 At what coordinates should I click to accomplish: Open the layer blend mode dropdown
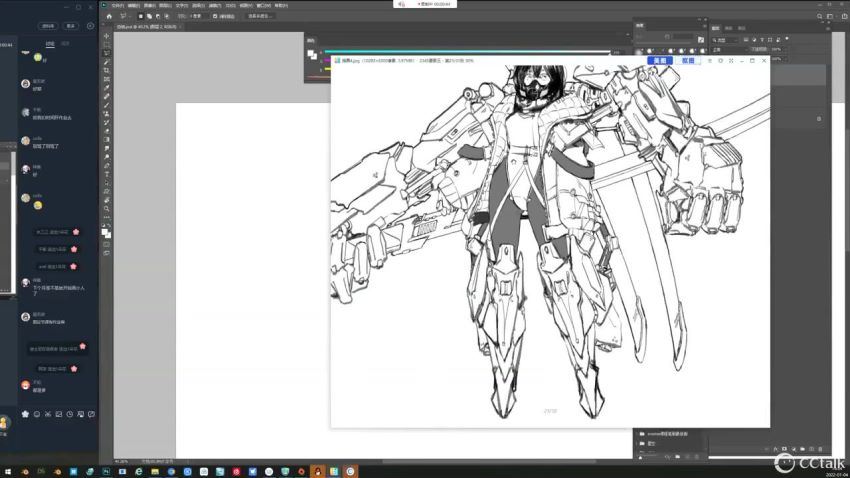pos(728,49)
